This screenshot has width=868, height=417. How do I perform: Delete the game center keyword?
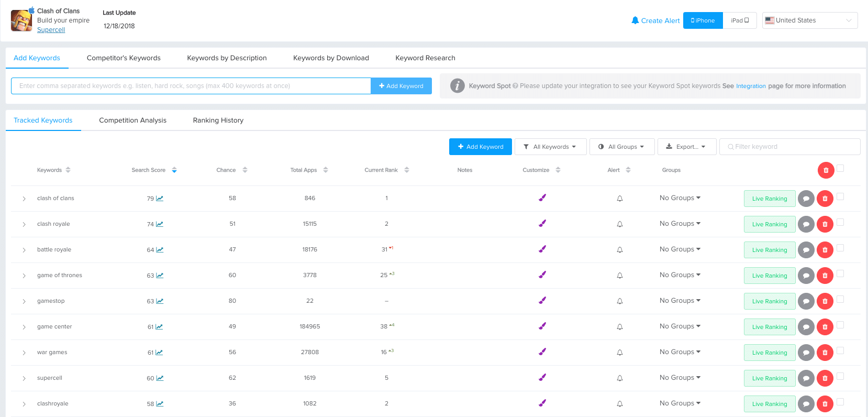click(825, 327)
